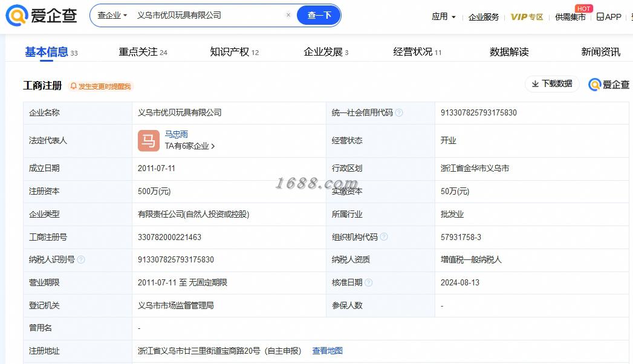Screen dimensions: 633x364
Task: Switch to the 基本信息 tab
Action: coord(51,52)
